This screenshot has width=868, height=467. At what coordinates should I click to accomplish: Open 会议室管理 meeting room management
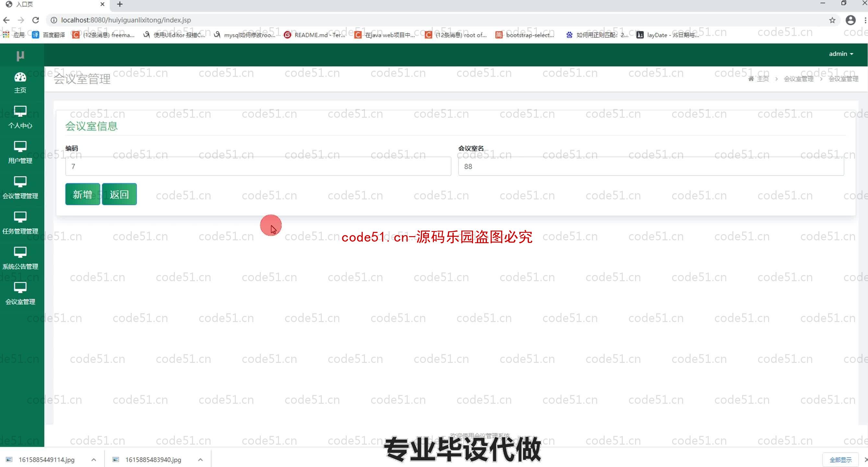click(x=20, y=293)
